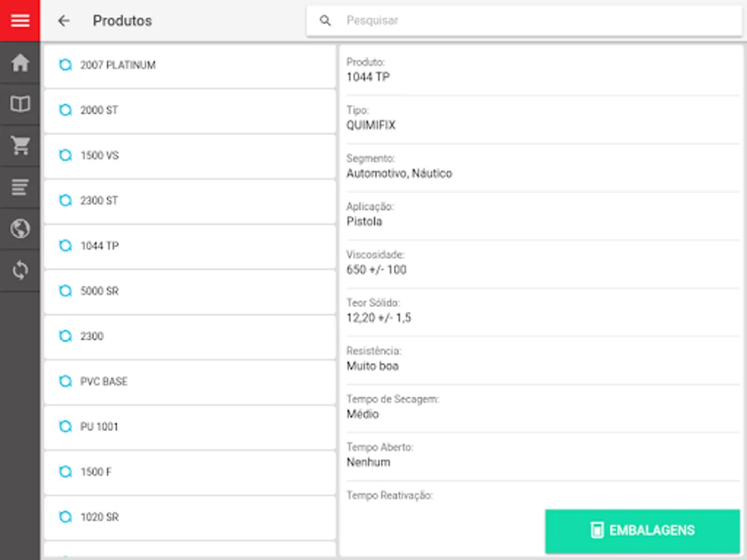
Task: Open the shopping cart
Action: pyautogui.click(x=20, y=146)
